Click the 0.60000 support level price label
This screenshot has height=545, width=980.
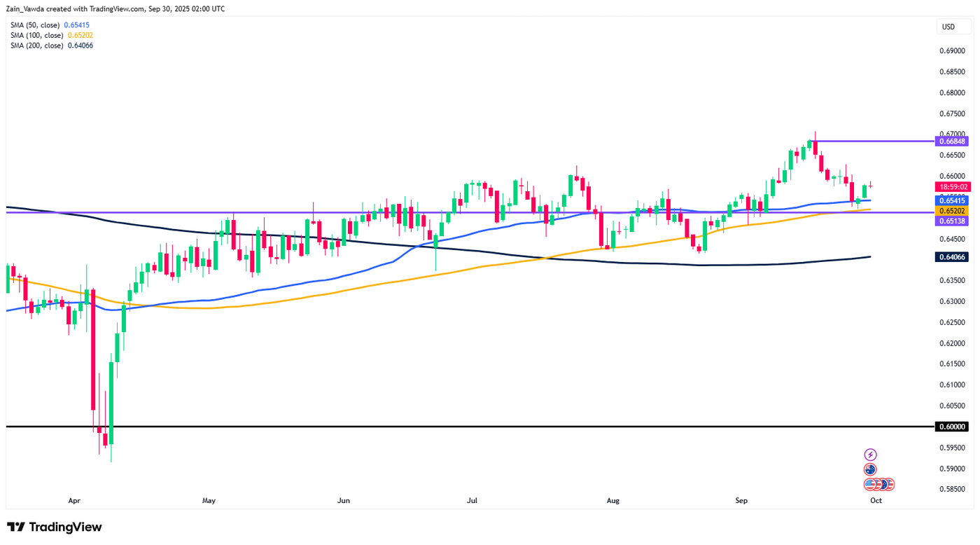pyautogui.click(x=953, y=425)
